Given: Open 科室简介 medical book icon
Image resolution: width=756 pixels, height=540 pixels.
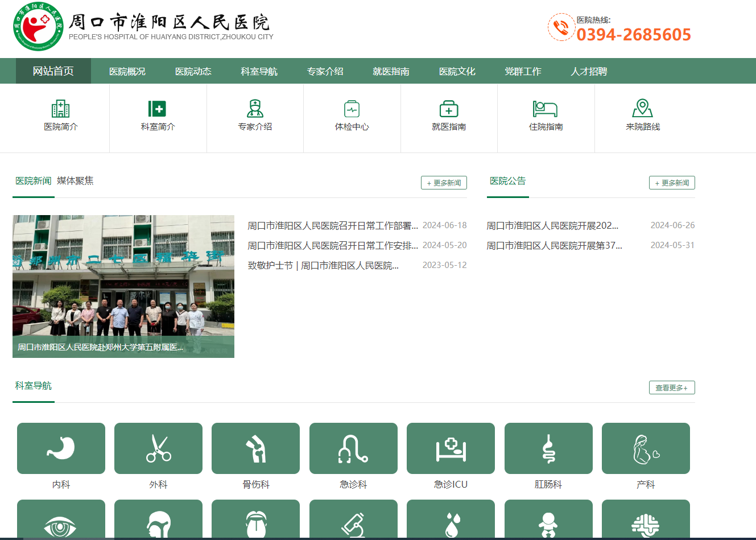Looking at the screenshot, I should click(157, 108).
